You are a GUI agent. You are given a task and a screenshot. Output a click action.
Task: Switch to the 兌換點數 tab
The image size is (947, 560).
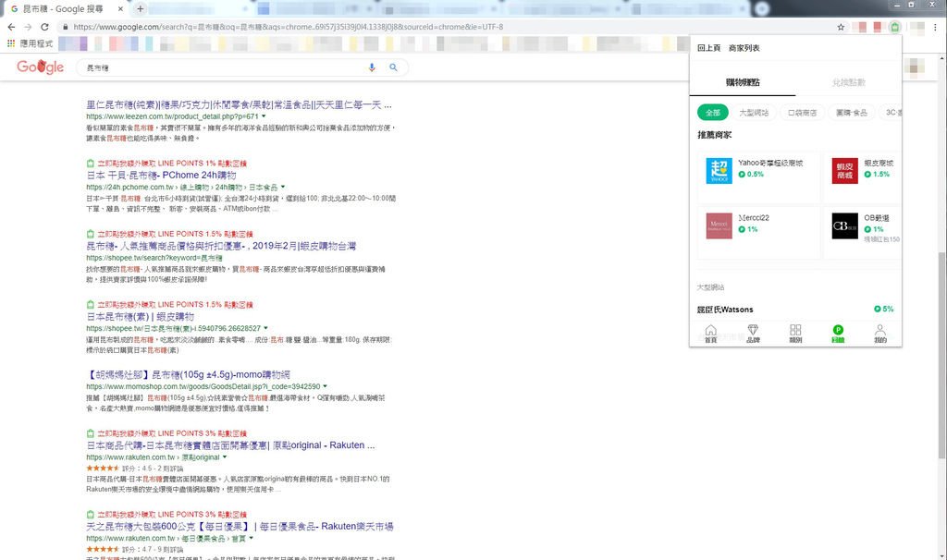click(849, 82)
